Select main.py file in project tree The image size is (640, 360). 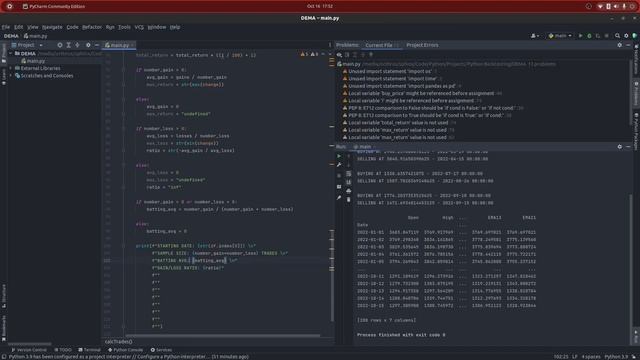pos(33,61)
